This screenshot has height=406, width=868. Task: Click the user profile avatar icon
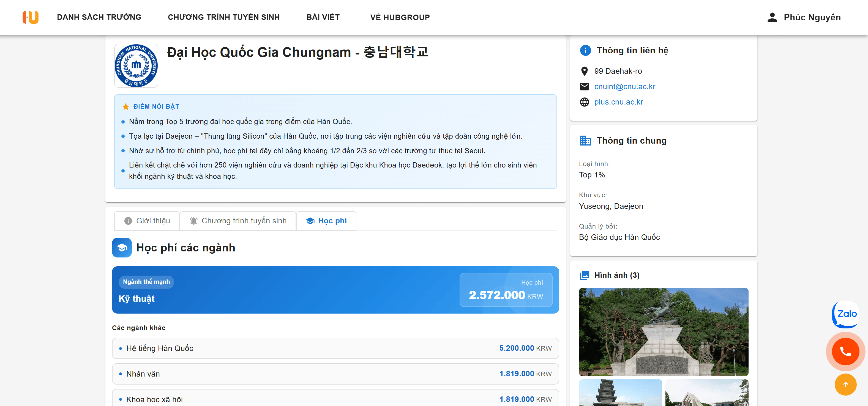coord(772,17)
